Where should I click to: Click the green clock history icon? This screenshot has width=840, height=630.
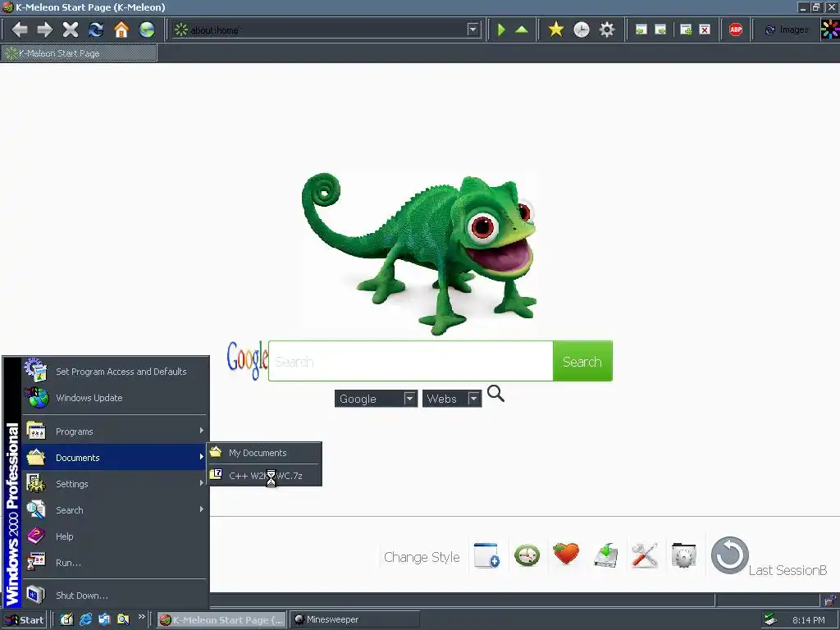(x=527, y=555)
